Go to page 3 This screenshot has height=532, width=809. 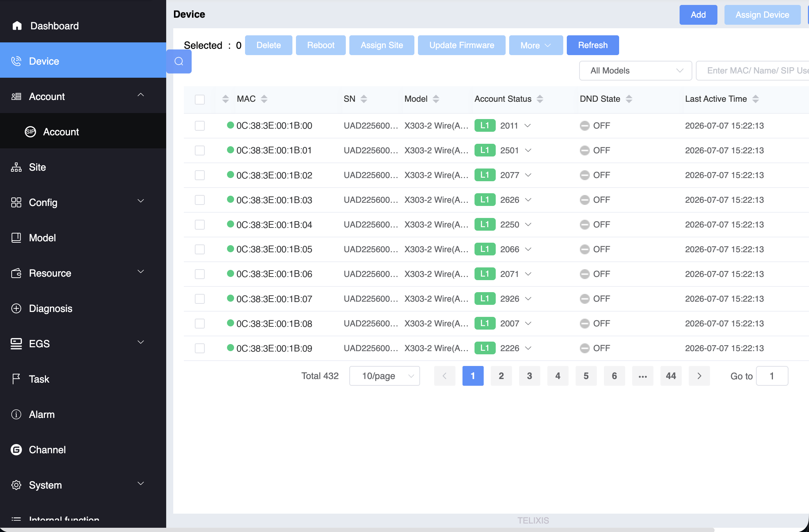[530, 376]
